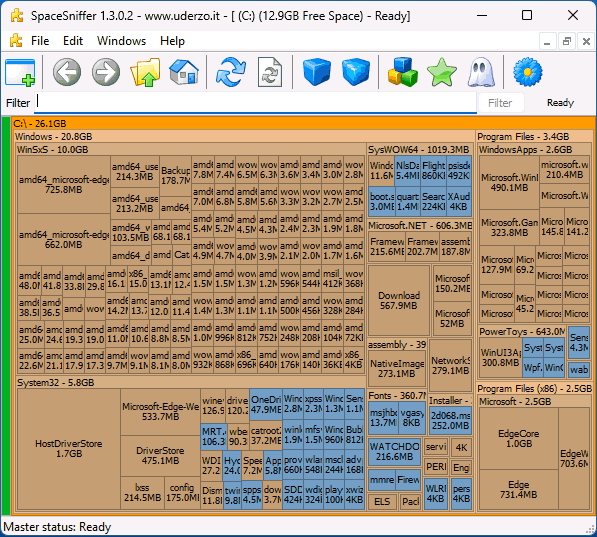Image resolution: width=597 pixels, height=537 pixels.
Task: Select the Microsoft.NET - 606.3MB header
Action: pos(420,225)
